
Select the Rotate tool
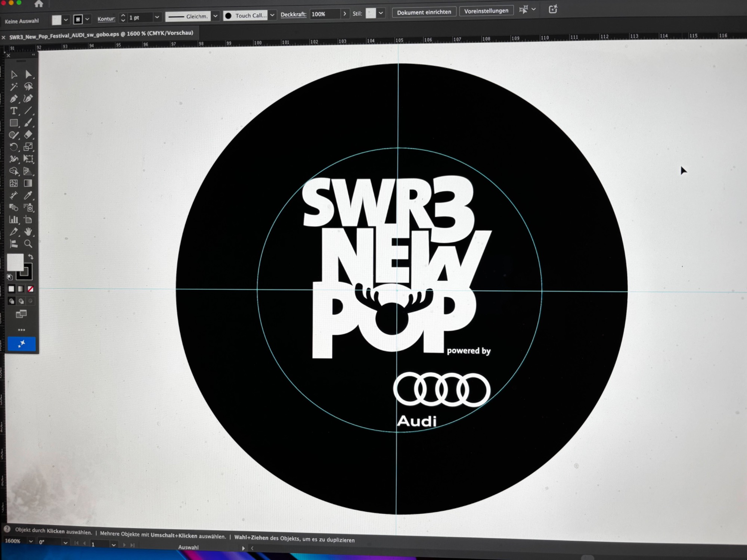coord(14,147)
